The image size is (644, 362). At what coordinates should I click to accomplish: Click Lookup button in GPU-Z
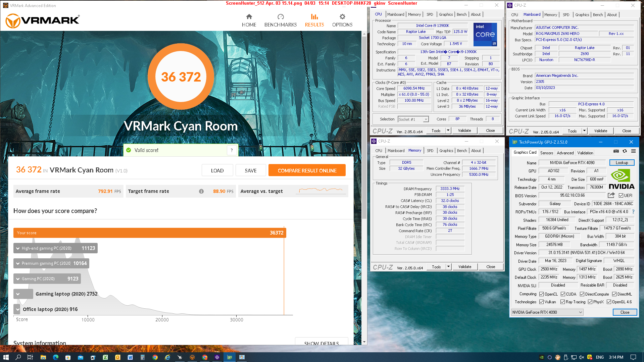coord(622,163)
